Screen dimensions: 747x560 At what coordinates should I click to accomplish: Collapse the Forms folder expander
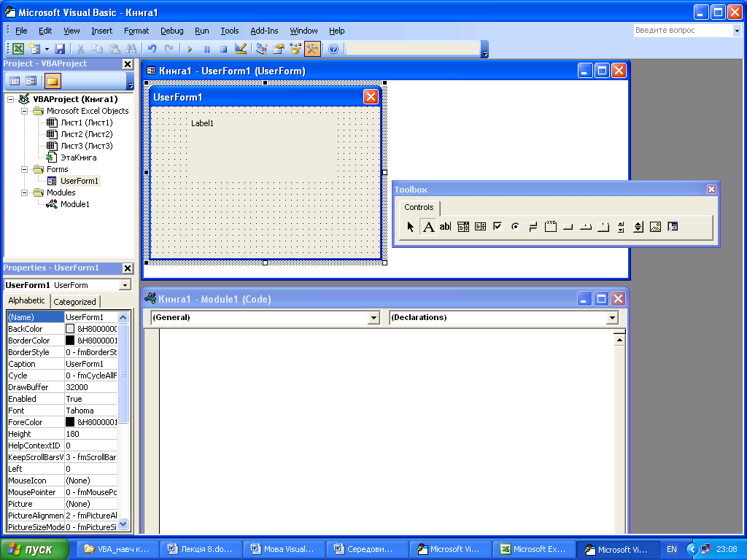(24, 169)
